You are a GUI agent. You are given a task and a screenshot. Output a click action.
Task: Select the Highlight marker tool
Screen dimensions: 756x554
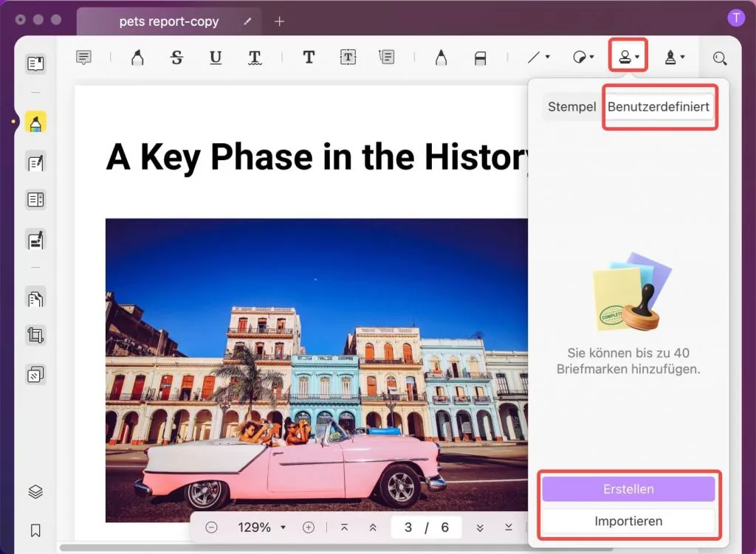(x=137, y=58)
